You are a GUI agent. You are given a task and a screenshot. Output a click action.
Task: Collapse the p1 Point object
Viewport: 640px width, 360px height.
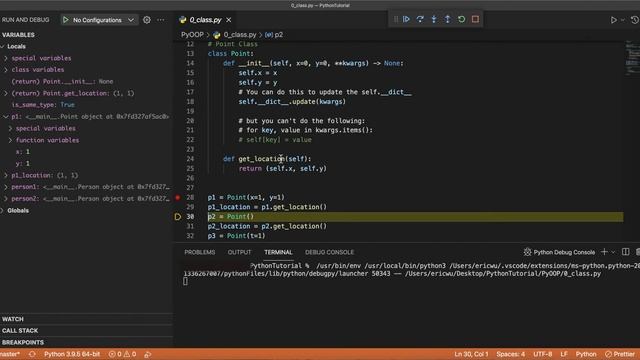[6, 117]
